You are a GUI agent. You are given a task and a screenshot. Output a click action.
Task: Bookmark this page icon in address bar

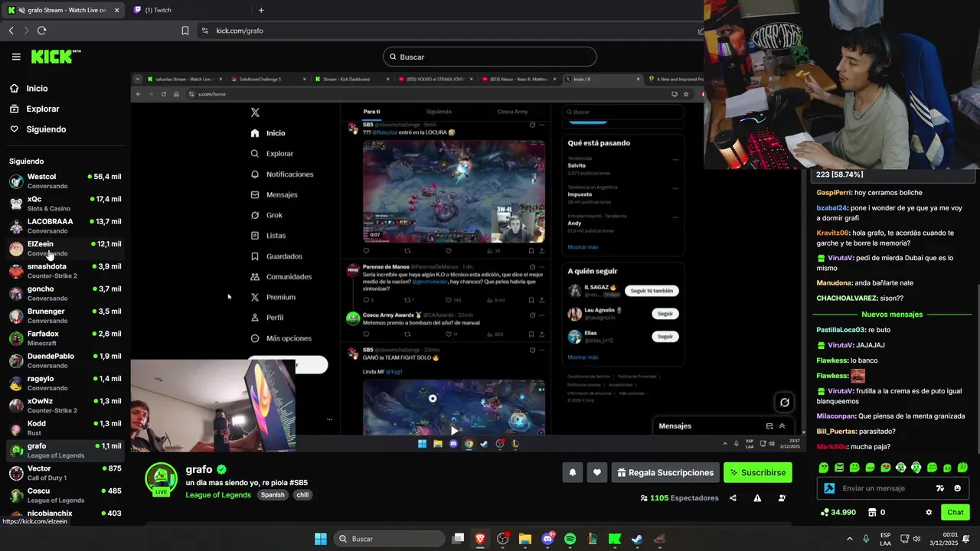[x=185, y=31]
